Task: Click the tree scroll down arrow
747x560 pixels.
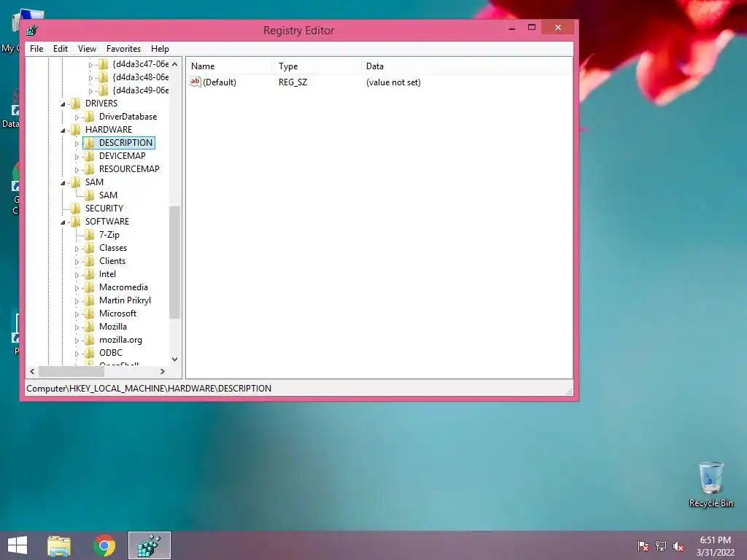Action: pos(175,359)
